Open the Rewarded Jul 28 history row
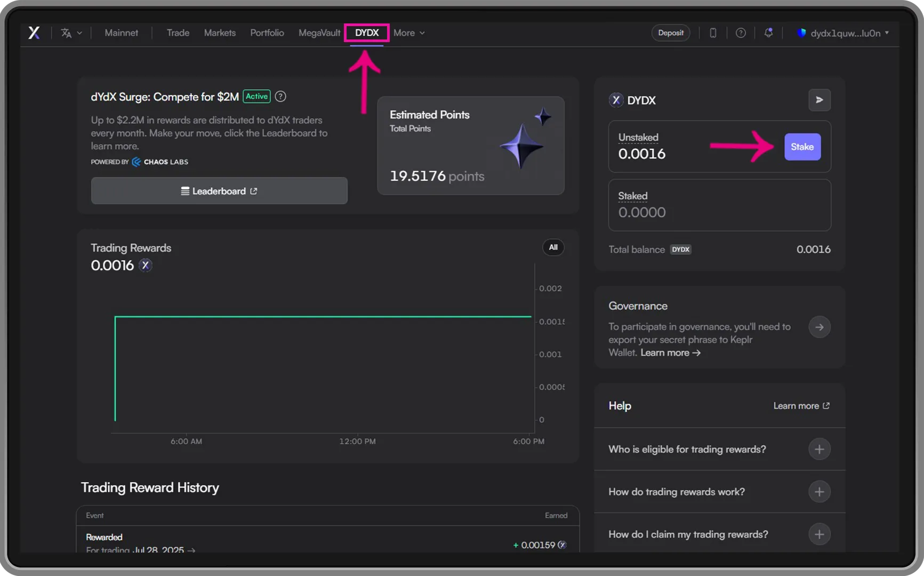Screen dimensions: 924x576 click(327, 540)
